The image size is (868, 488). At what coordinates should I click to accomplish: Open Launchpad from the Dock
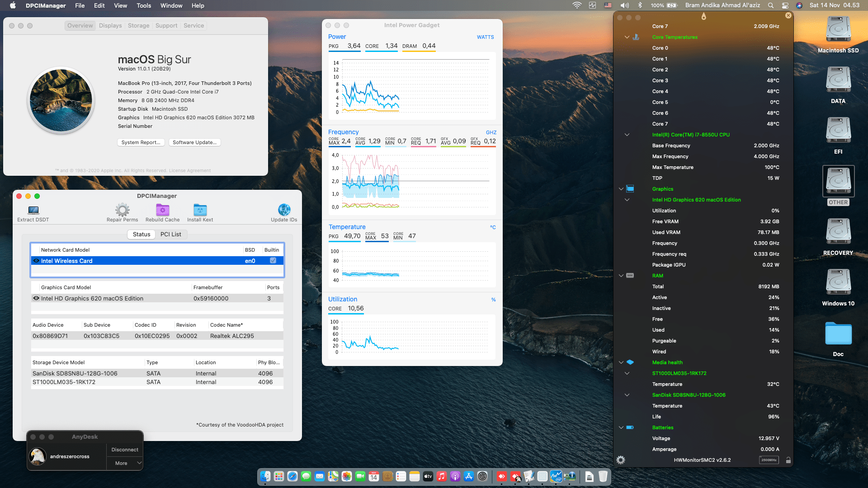[x=279, y=476]
